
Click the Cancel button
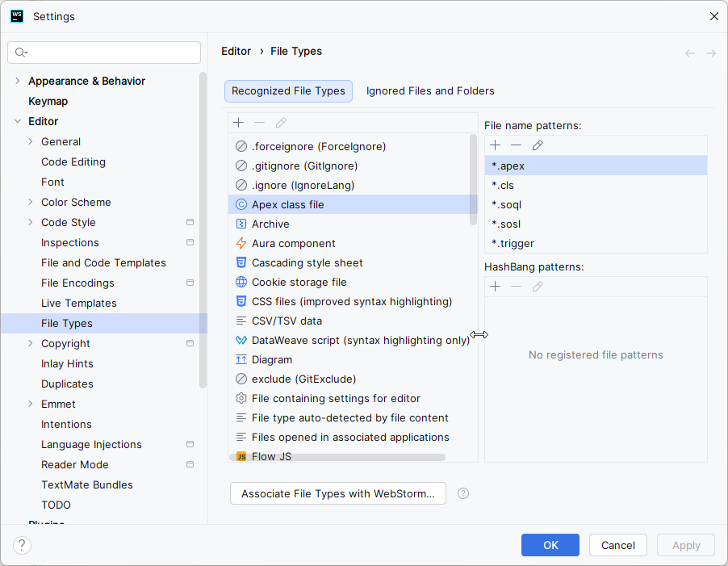point(618,545)
